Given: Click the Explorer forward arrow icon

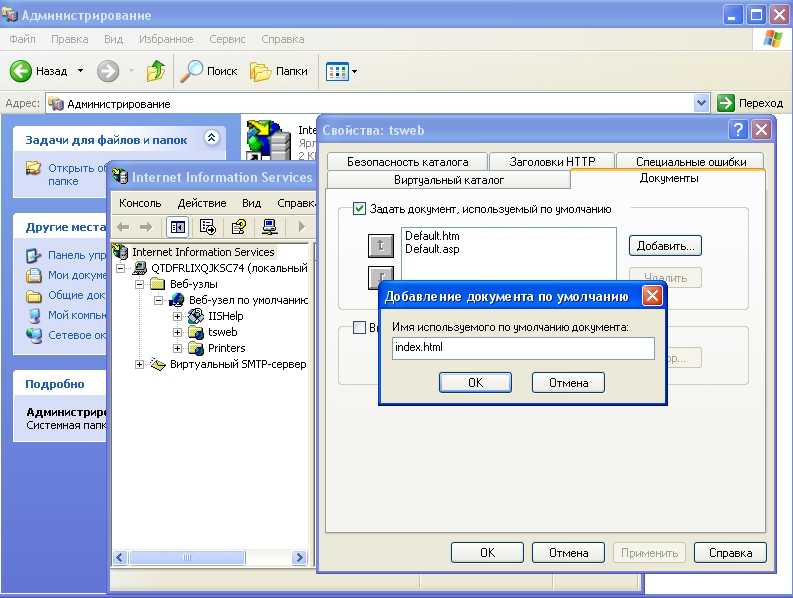Looking at the screenshot, I should click(108, 71).
